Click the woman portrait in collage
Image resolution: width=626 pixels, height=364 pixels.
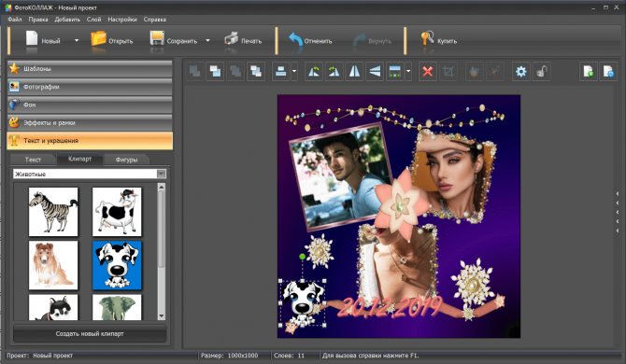click(x=455, y=175)
